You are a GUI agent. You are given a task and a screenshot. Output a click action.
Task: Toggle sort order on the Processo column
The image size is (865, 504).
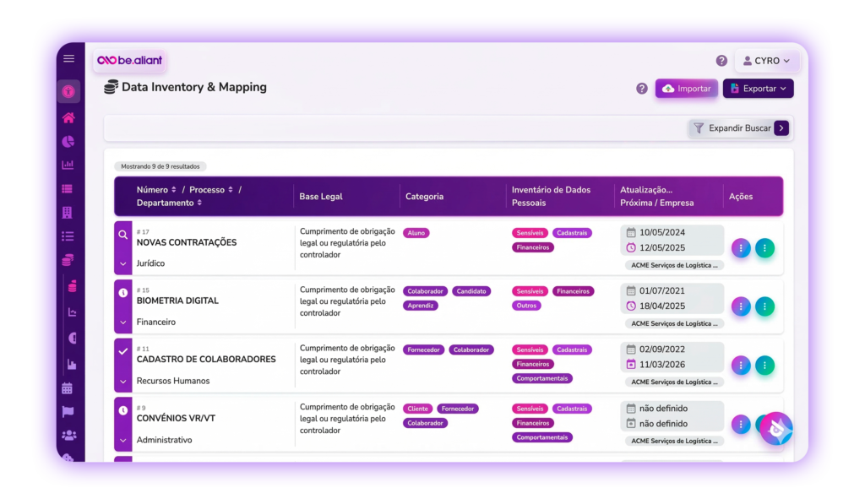[231, 190]
